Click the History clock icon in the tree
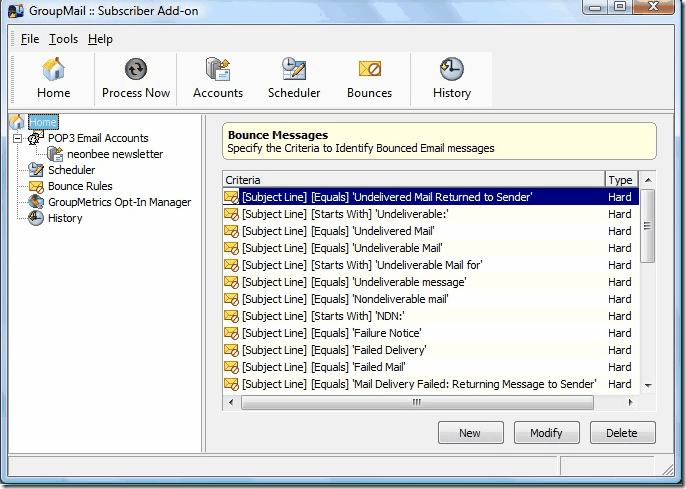The image size is (686, 489). pyautogui.click(x=35, y=218)
